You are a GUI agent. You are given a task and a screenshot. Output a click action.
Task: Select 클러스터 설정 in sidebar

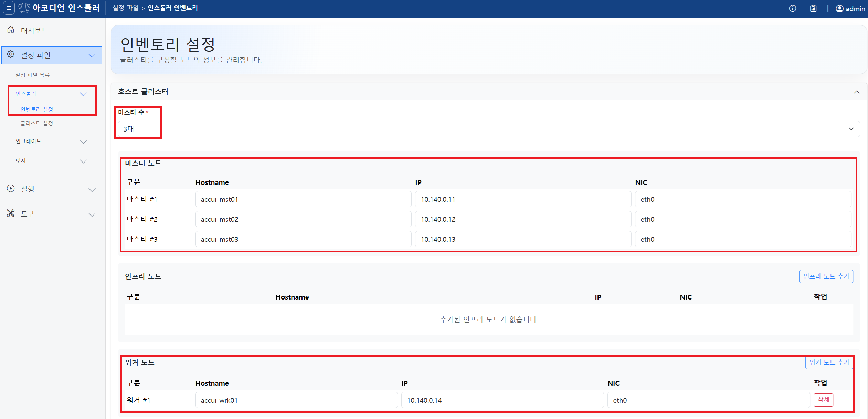[x=37, y=123]
